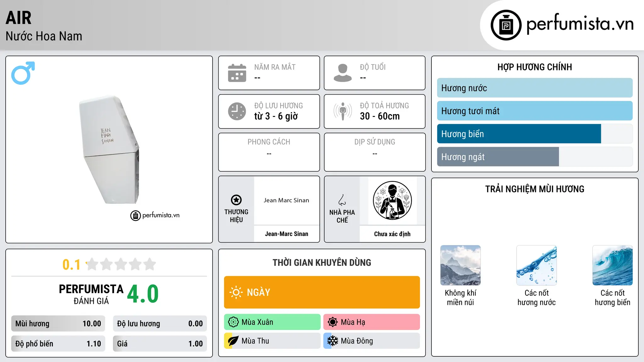Select the Mùa Đông season bar
The height and width of the screenshot is (362, 644).
[372, 341]
